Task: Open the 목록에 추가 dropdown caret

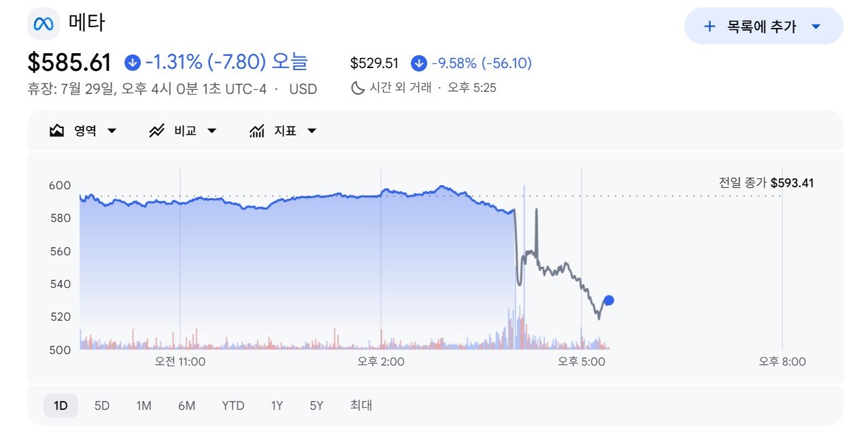Action: point(817,27)
